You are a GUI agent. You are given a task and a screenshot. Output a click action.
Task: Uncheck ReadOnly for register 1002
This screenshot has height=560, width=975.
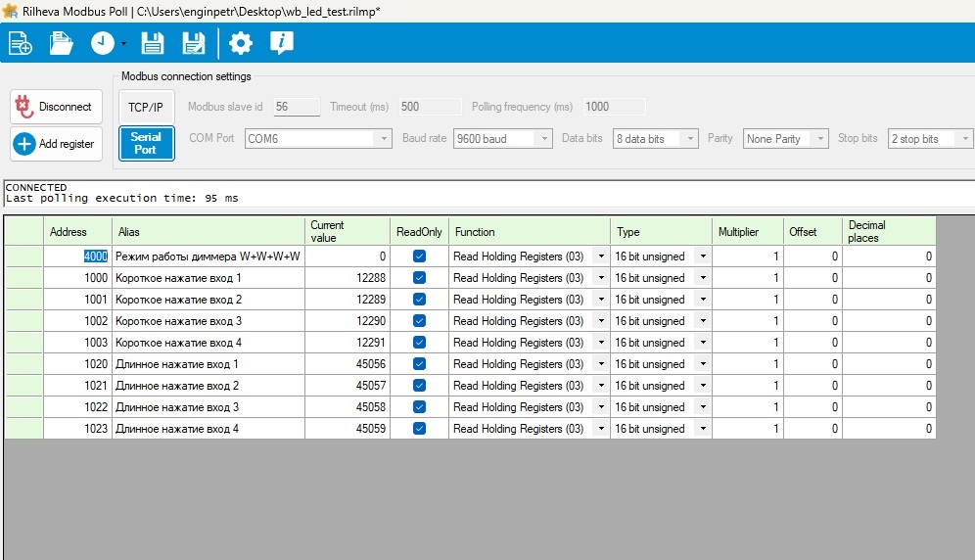click(419, 321)
